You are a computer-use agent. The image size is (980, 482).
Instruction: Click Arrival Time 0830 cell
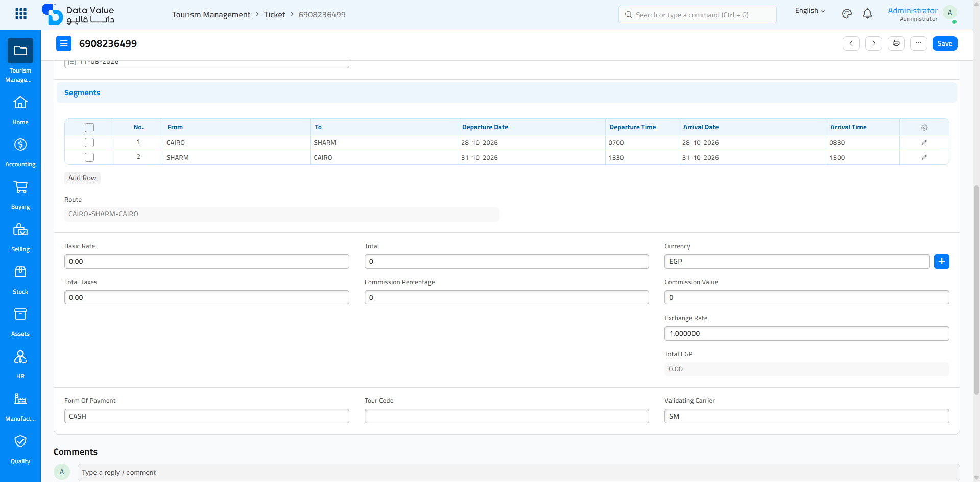pos(863,142)
